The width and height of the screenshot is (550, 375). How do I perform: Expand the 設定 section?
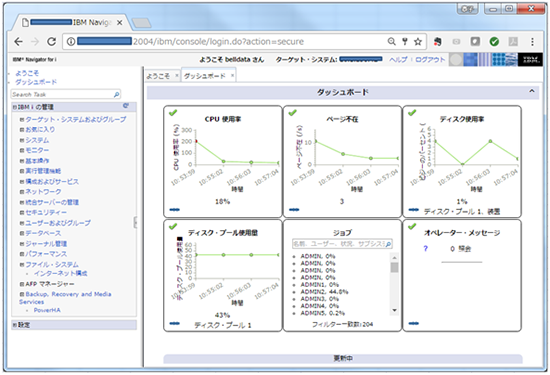[x=15, y=325]
